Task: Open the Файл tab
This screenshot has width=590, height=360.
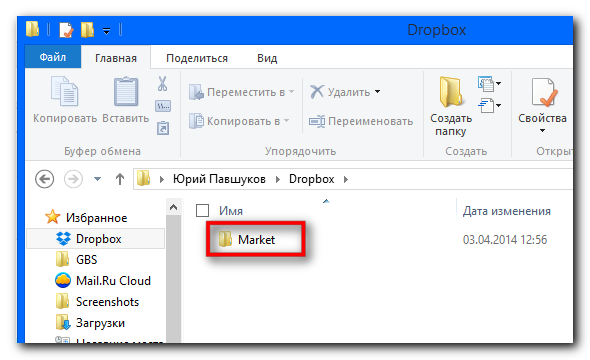Action: (x=53, y=57)
